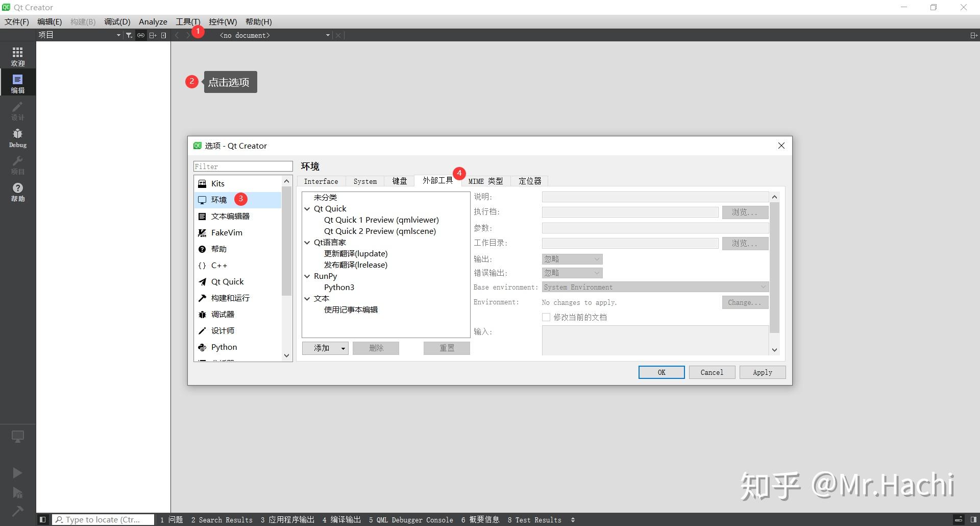This screenshot has width=980, height=526.
Task: Switch to the Edit (编辑) mode
Action: click(x=18, y=83)
